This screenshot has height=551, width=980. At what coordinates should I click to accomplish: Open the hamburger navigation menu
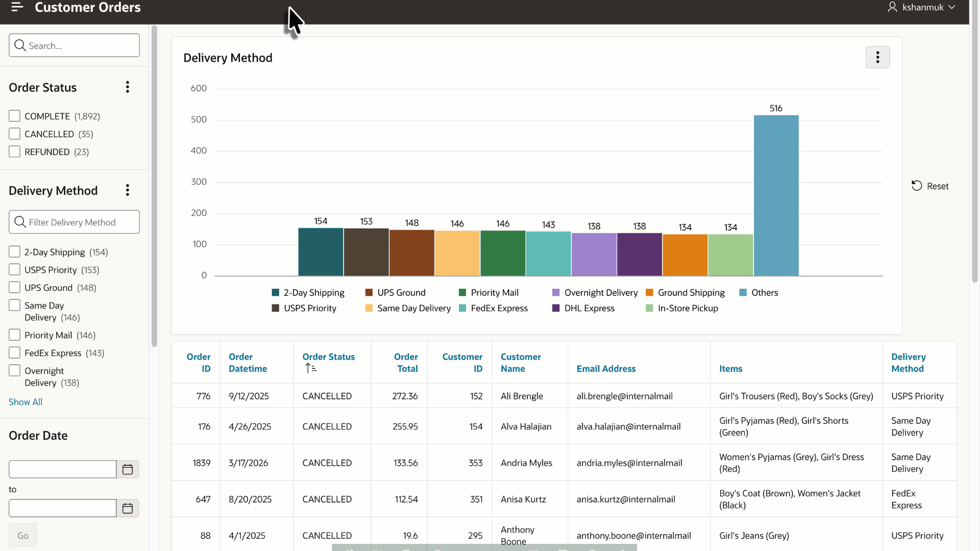pos(17,7)
